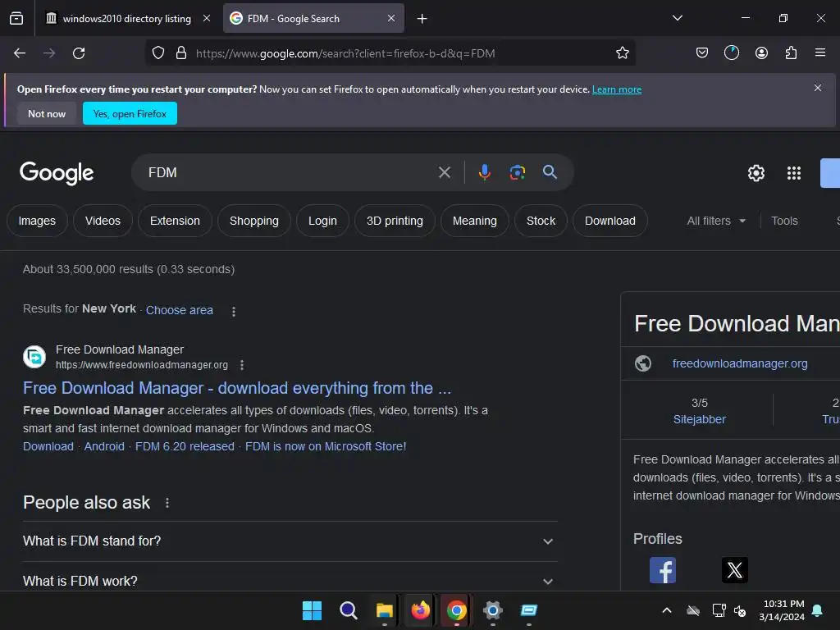The width and height of the screenshot is (840, 630).
Task: Open Sitejabber rating link
Action: [x=699, y=419]
